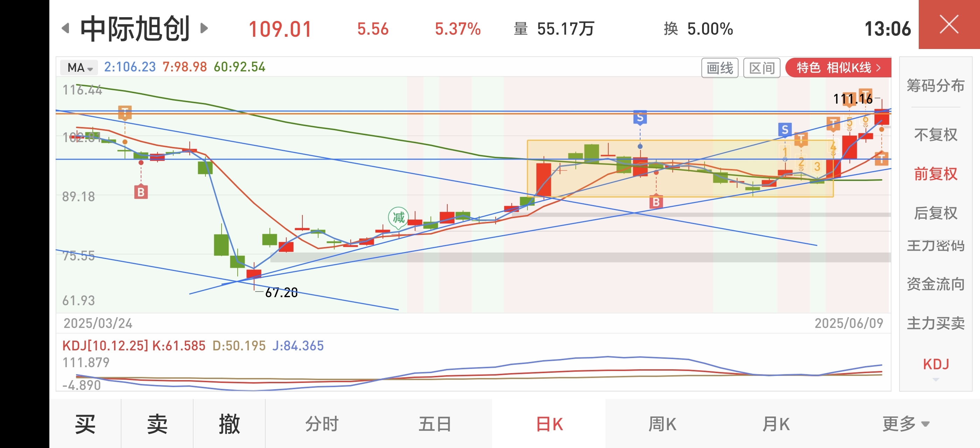Tap the T marker at far left
Screen dimensions: 980x448
click(125, 113)
